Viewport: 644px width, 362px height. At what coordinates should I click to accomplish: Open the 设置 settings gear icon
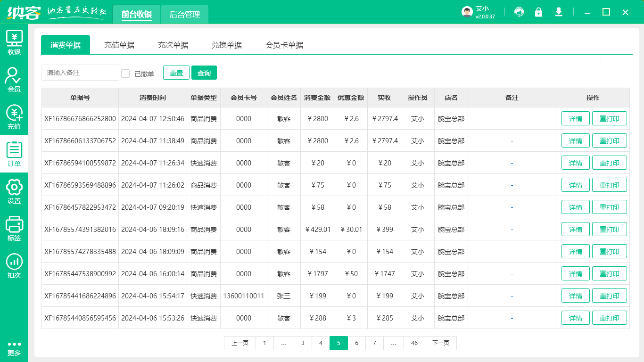[x=14, y=189]
